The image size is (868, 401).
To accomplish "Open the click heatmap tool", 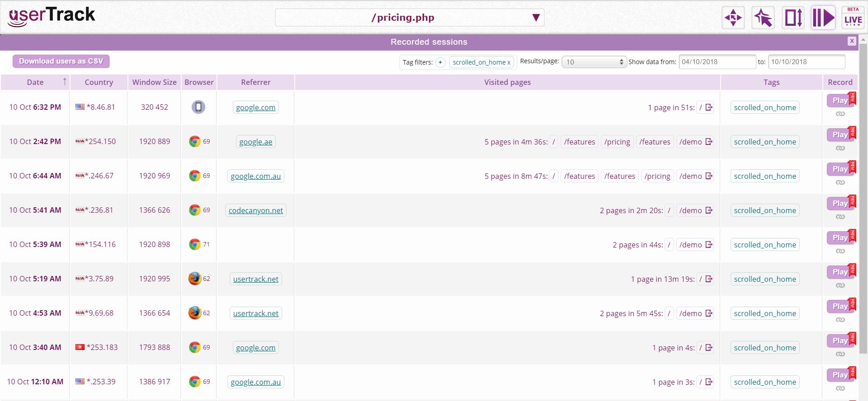I will click(763, 18).
